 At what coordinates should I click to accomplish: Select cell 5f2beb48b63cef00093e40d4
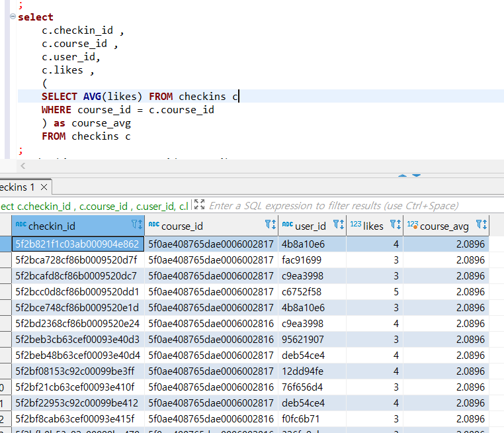(78, 356)
